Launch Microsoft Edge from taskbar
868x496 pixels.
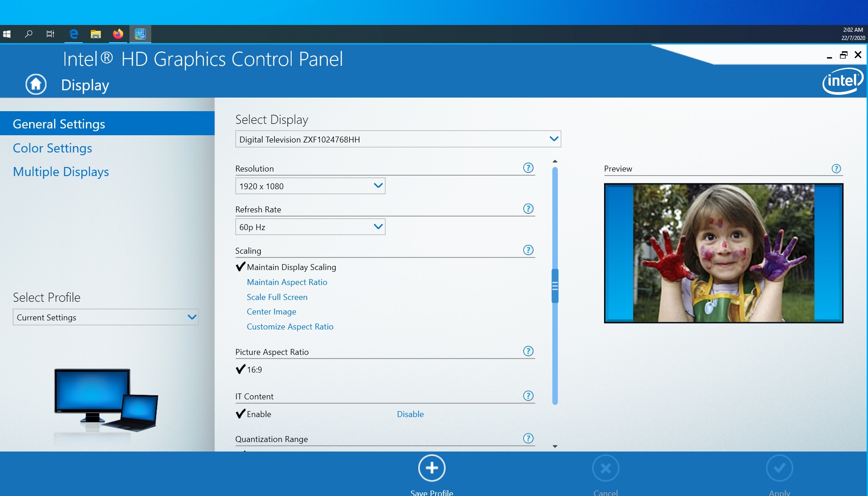(x=74, y=34)
